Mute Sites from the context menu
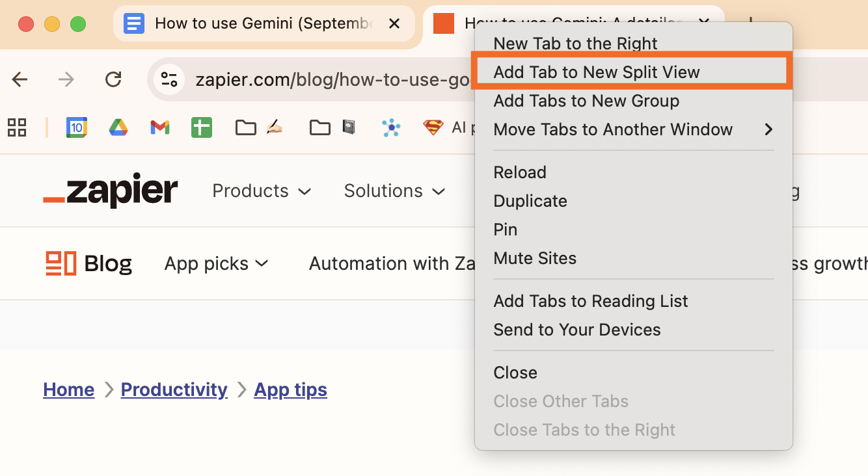This screenshot has height=476, width=868. tap(535, 258)
